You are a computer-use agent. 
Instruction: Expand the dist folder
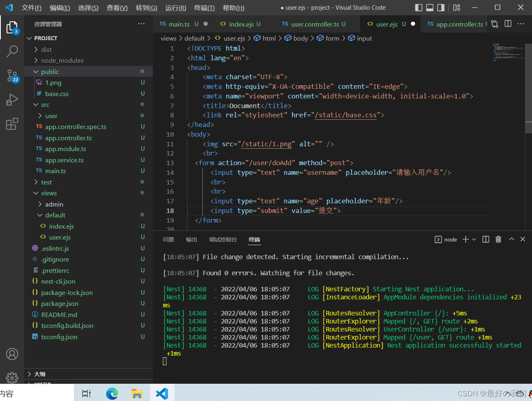[88, 49]
